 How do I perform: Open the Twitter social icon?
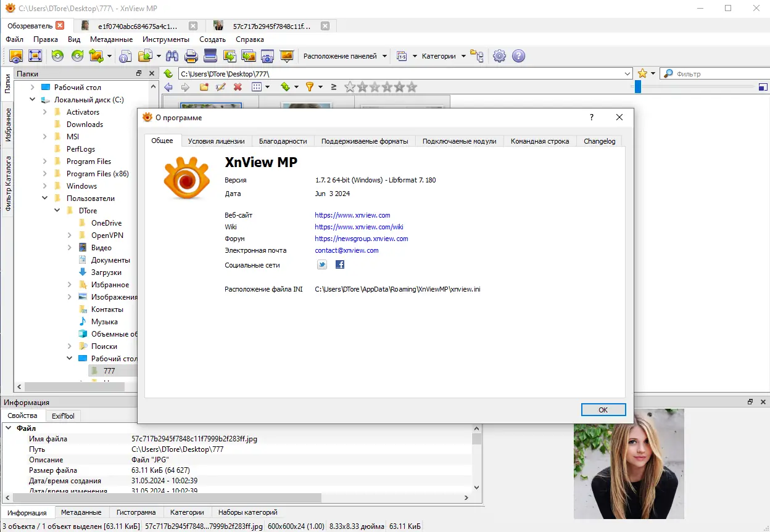pyautogui.click(x=322, y=264)
